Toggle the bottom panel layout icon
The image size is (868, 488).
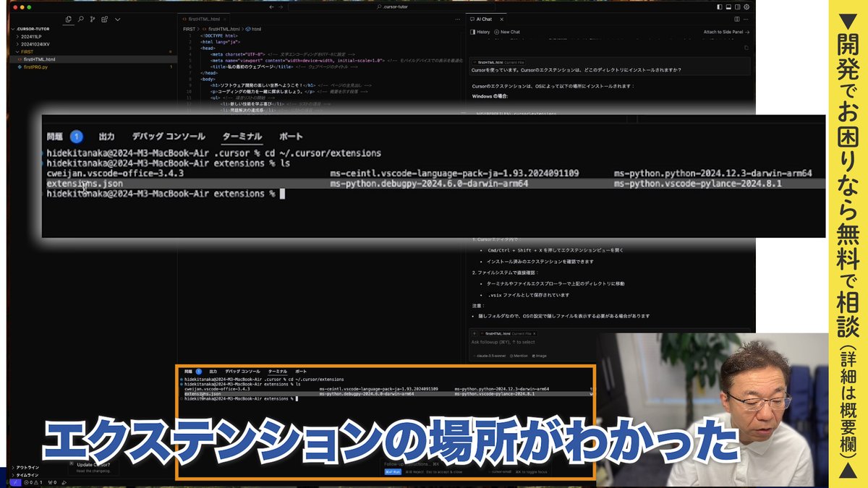point(728,7)
